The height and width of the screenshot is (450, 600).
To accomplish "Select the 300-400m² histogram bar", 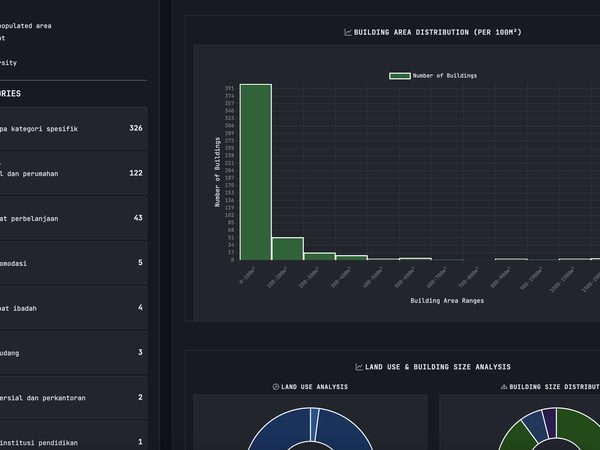I will tap(351, 258).
